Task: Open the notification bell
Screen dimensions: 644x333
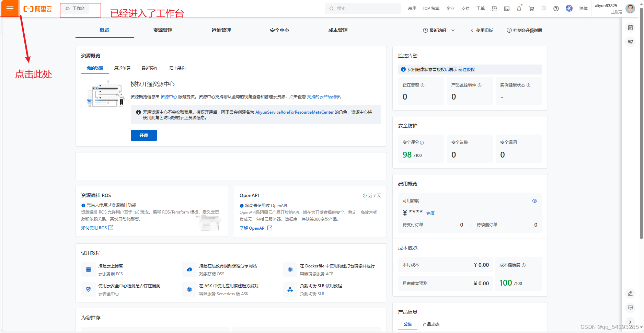Action: tap(519, 9)
